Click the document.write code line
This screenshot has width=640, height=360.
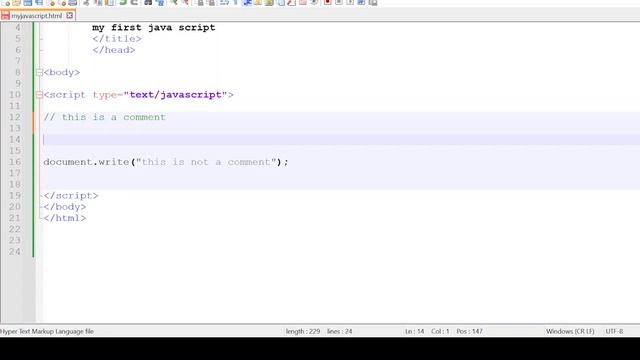(166, 162)
